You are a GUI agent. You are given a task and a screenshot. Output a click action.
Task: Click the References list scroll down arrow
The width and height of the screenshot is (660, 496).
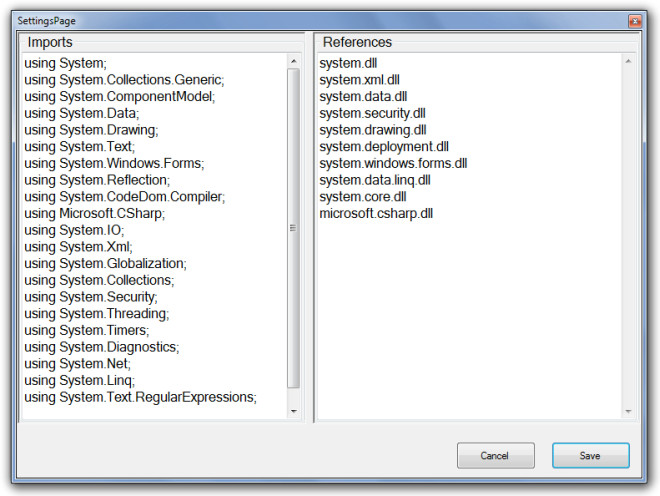click(x=628, y=411)
